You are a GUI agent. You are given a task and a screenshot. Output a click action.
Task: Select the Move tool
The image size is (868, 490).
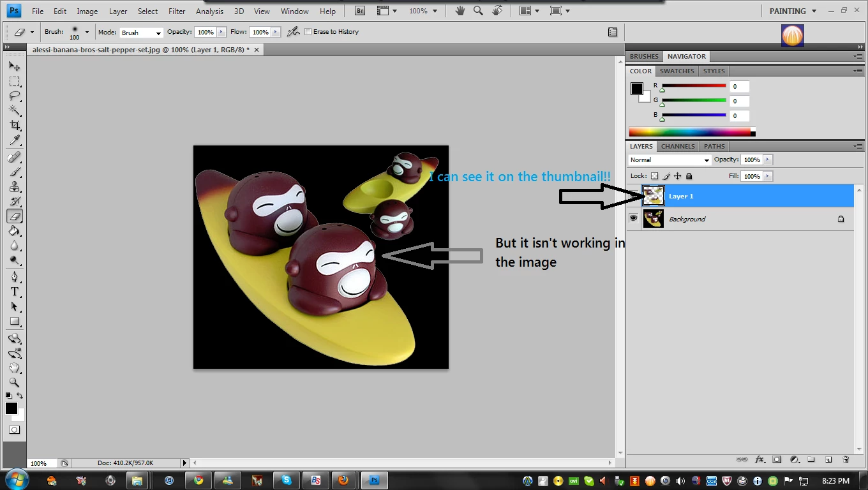[x=14, y=66]
